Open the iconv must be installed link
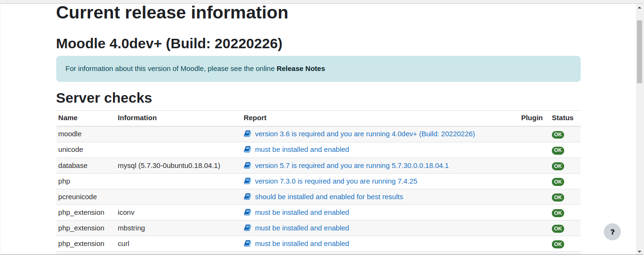This screenshot has height=255, width=644. pyautogui.click(x=302, y=212)
